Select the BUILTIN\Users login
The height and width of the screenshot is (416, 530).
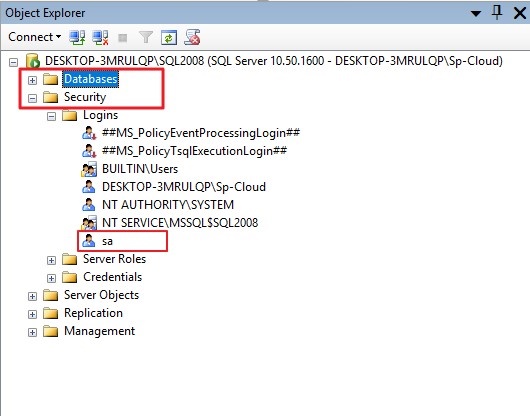[x=140, y=169]
